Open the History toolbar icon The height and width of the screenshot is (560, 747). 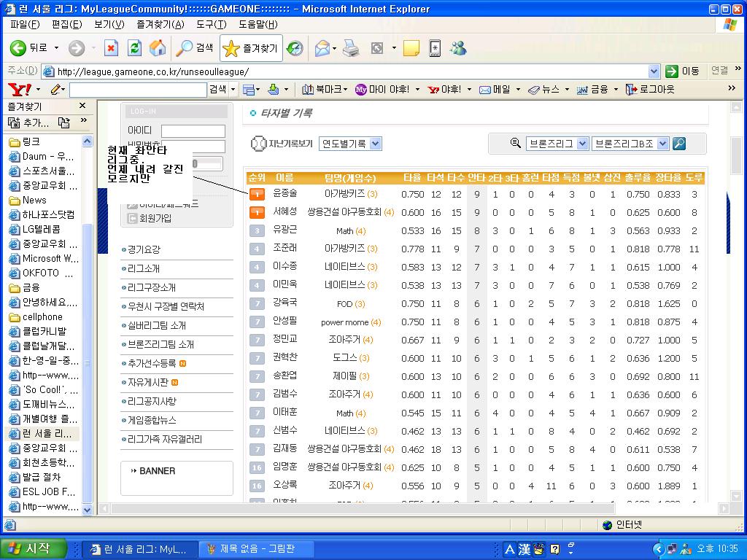pos(295,48)
